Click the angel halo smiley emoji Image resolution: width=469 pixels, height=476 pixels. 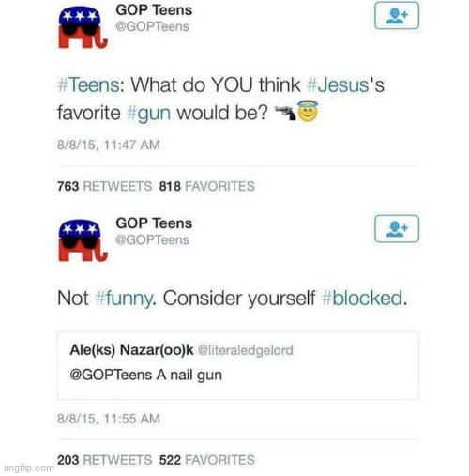click(x=308, y=112)
